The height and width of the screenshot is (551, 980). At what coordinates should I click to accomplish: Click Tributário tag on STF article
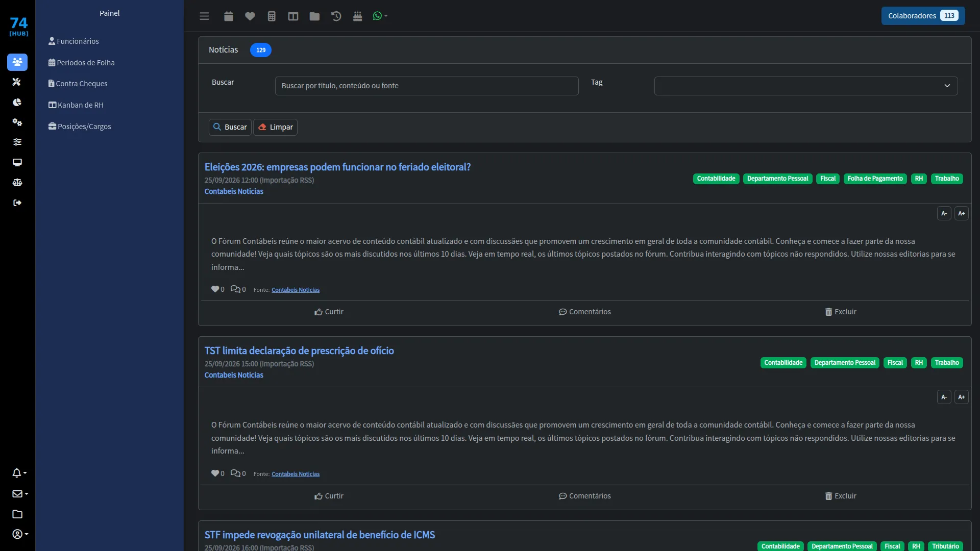point(945,546)
